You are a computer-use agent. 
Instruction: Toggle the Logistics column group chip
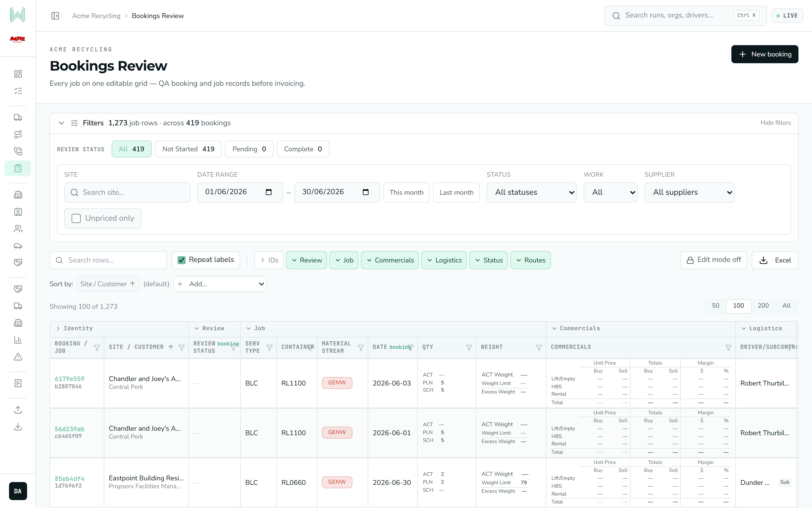coord(444,260)
